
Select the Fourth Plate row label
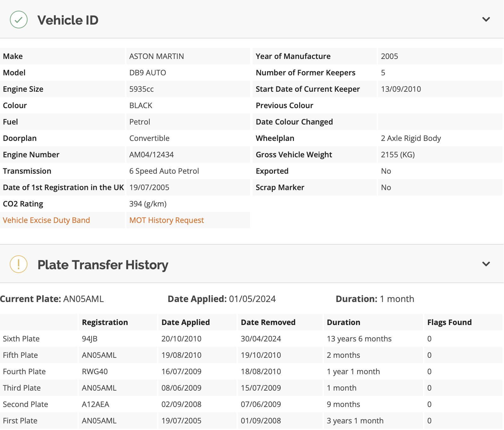(24, 371)
